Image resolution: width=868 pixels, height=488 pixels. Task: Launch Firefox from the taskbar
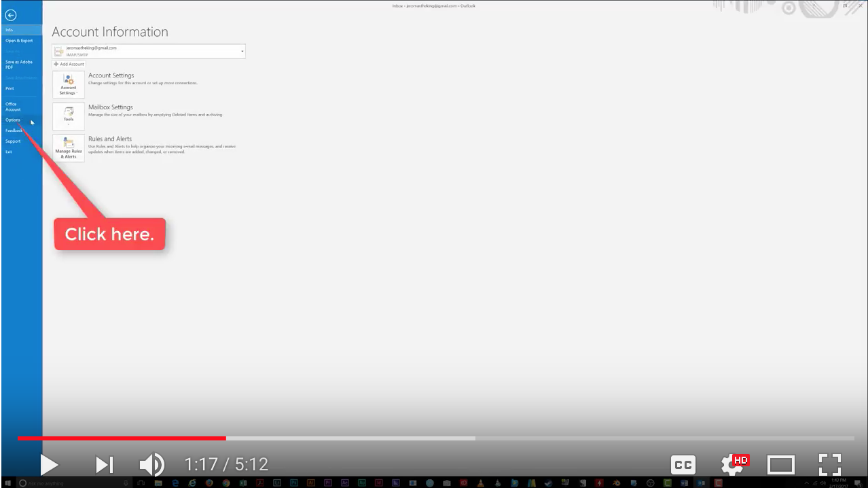point(209,483)
